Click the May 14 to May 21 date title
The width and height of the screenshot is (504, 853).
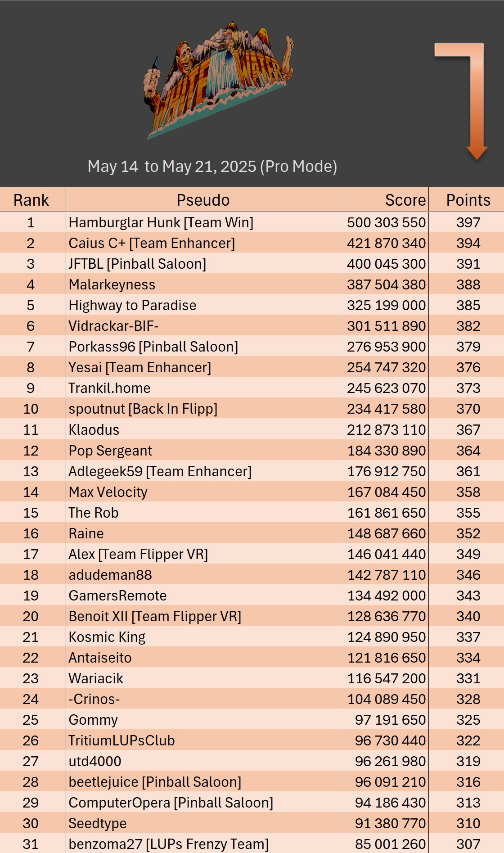pos(212,167)
